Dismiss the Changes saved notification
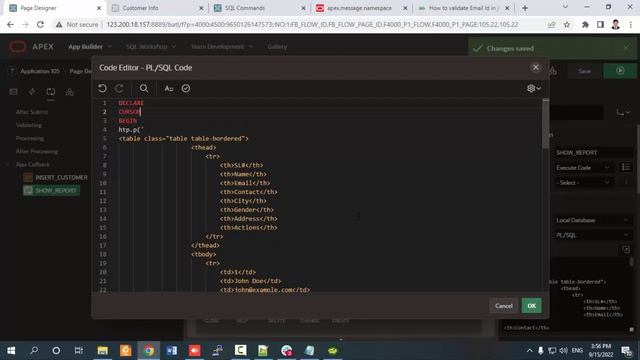Image resolution: width=640 pixels, height=360 pixels. pos(626,48)
